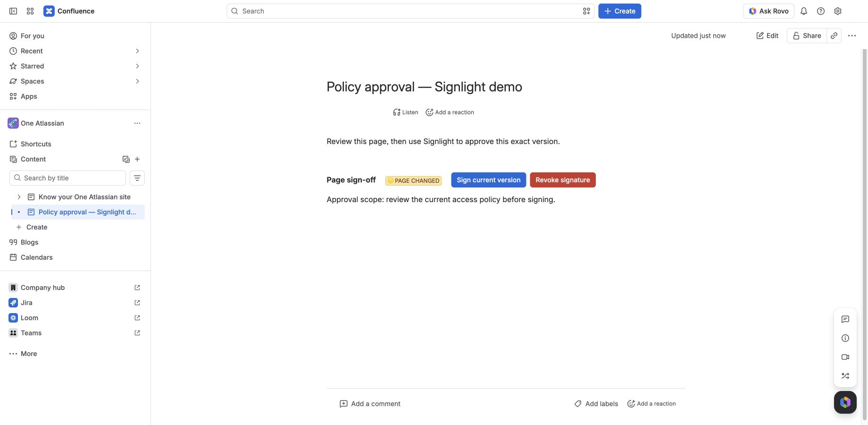Click the Loom video record icon on right rail
The image size is (868, 425).
coord(845,357)
